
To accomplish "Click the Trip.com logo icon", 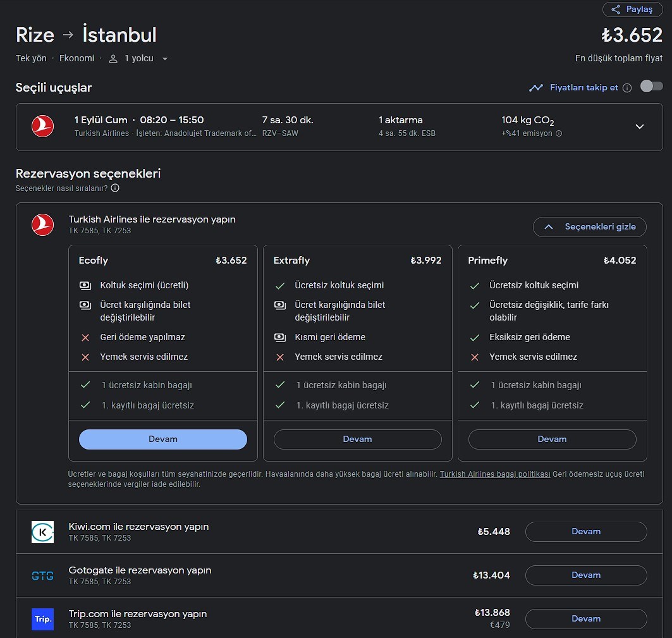I will coord(42,619).
